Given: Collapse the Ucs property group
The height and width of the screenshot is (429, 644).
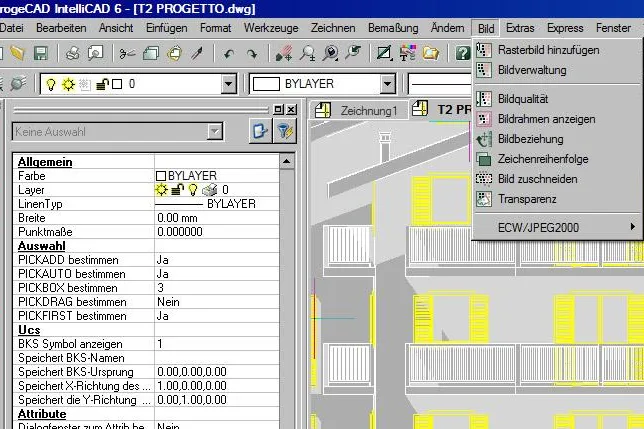Looking at the screenshot, I should [29, 330].
